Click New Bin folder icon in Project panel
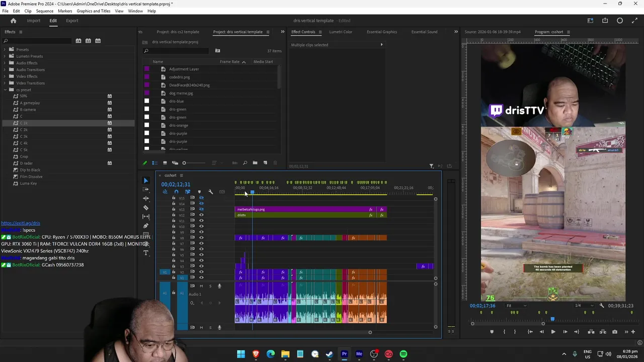 click(255, 163)
